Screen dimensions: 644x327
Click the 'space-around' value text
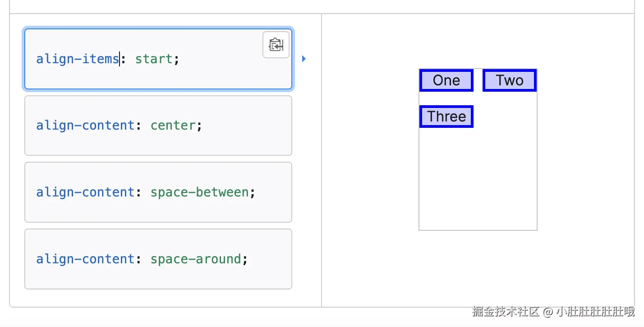click(196, 259)
